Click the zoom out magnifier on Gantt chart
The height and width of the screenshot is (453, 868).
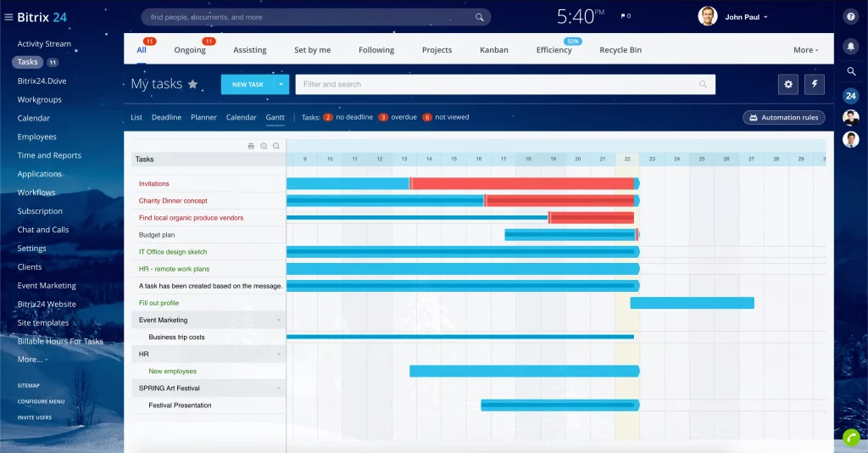click(276, 146)
